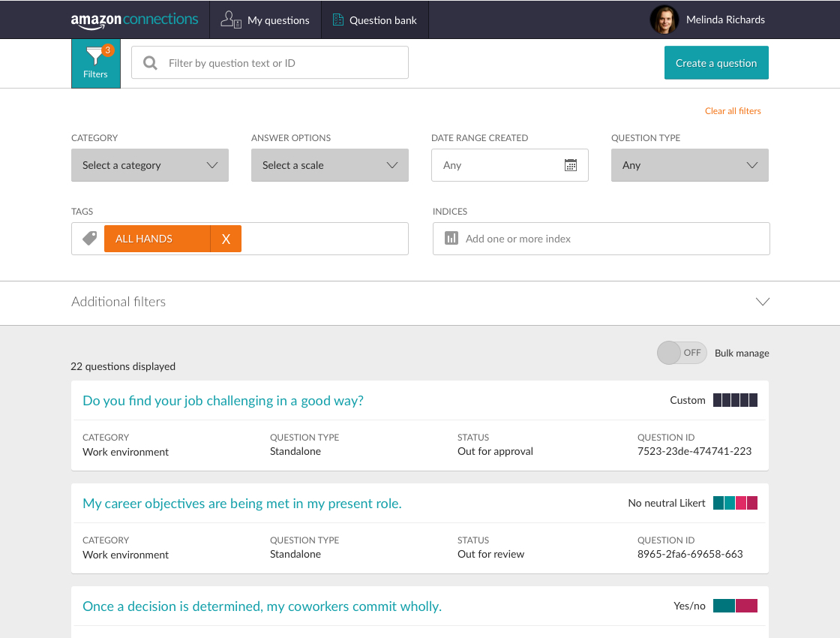Open the Question Type dropdown
This screenshot has height=638, width=840.
coord(689,164)
